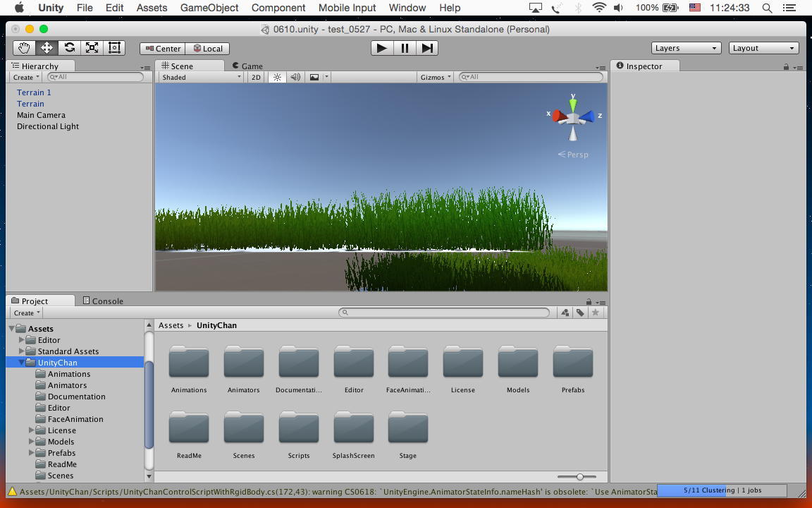Click the Step frame button
Image resolution: width=812 pixels, height=508 pixels.
click(427, 48)
